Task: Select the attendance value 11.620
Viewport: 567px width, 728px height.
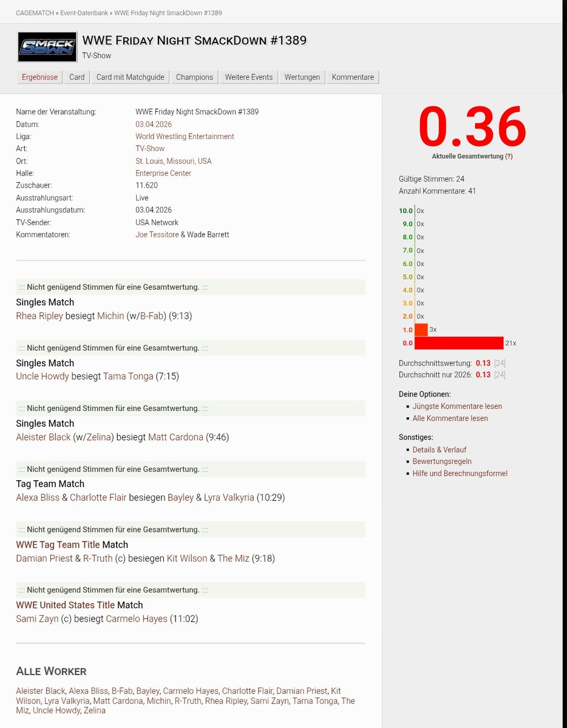Action: pyautogui.click(x=147, y=186)
